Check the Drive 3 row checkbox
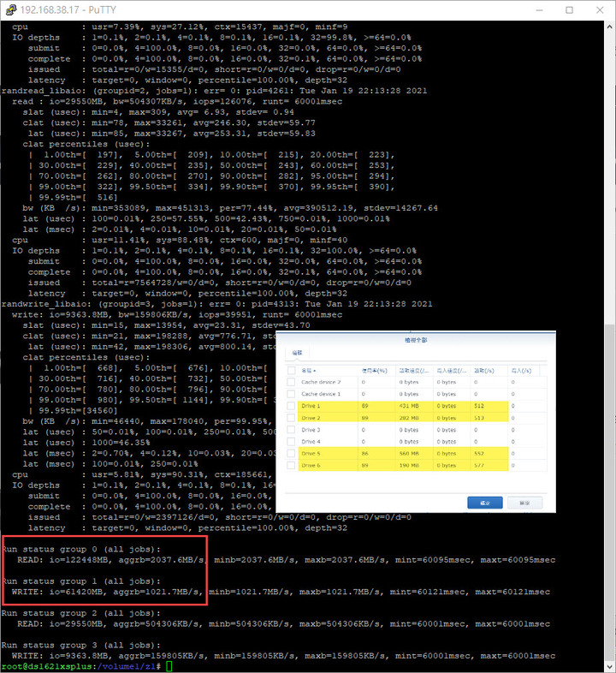Screen dimensions: 616x673 [291, 430]
